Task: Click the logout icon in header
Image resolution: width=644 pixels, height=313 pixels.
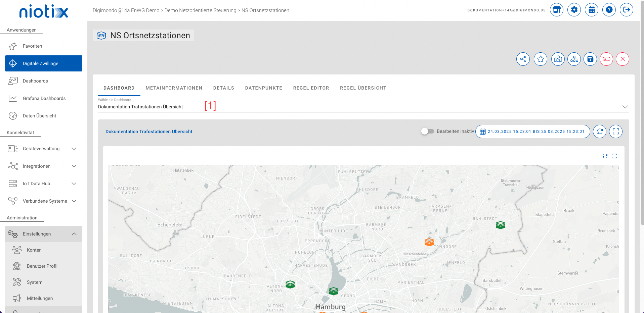Action: [x=627, y=10]
